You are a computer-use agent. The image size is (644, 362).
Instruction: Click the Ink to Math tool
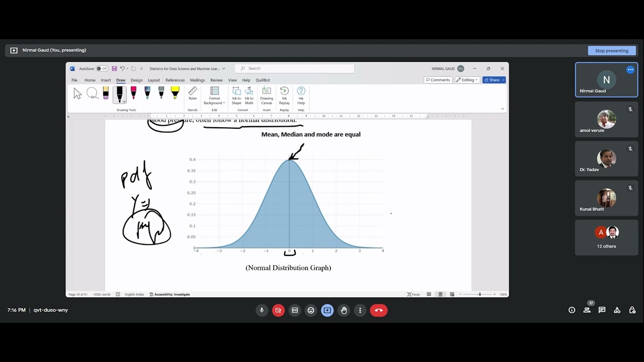pos(249,96)
